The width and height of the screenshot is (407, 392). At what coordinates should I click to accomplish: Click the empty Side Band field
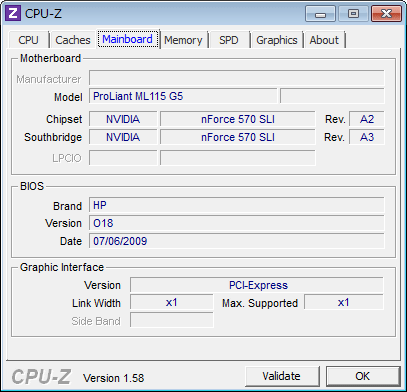click(172, 320)
